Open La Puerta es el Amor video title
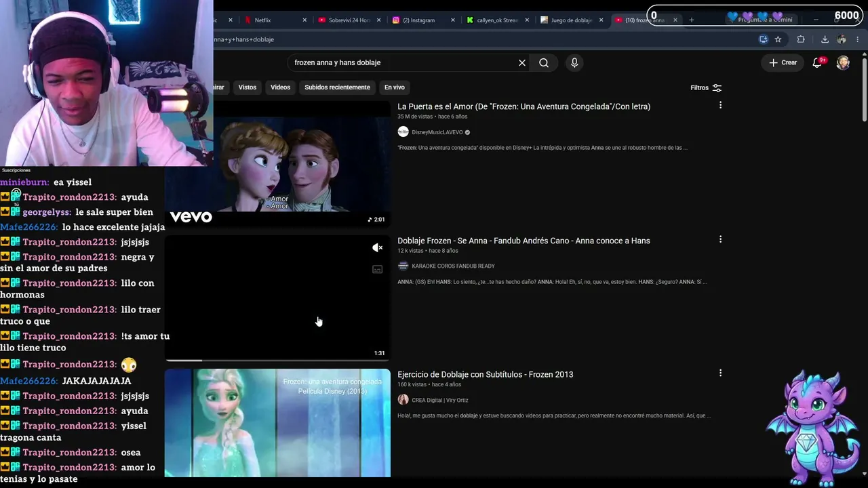This screenshot has height=488, width=868. [524, 106]
